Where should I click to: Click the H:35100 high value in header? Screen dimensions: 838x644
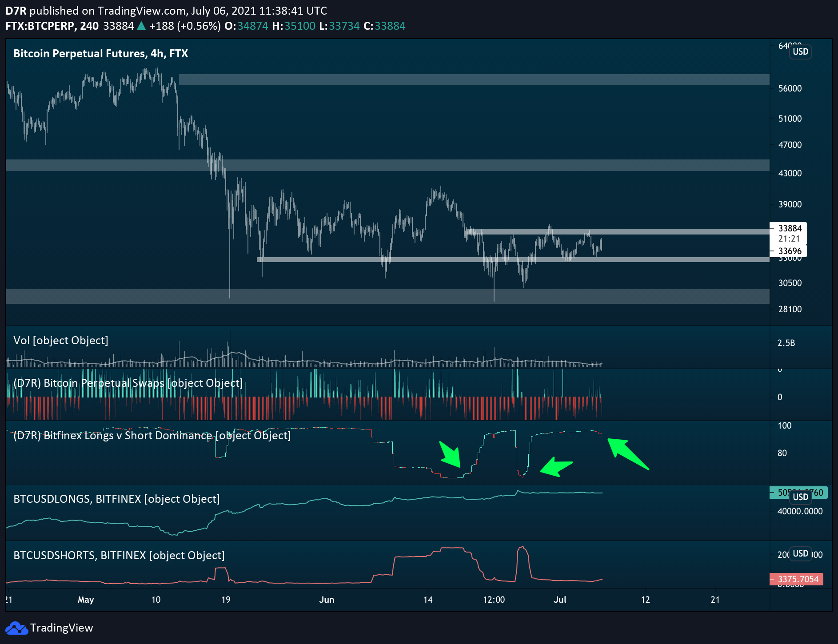pos(294,26)
